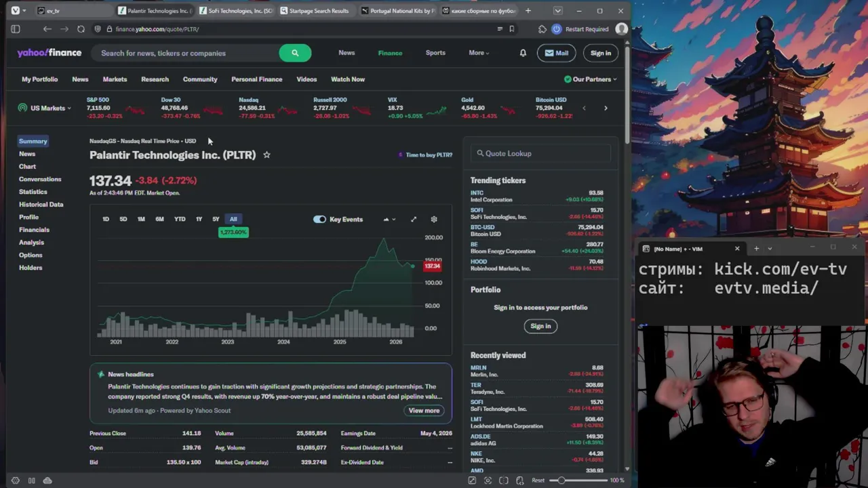Open the Statistics section in sidebar
Image resolution: width=868 pixels, height=488 pixels.
pyautogui.click(x=33, y=192)
